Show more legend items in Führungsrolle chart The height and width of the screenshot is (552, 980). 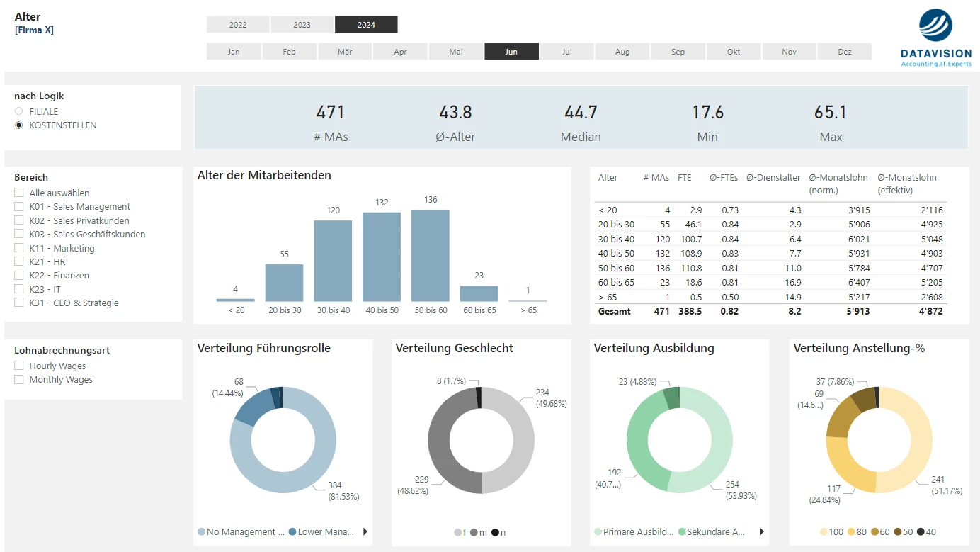pos(365,531)
